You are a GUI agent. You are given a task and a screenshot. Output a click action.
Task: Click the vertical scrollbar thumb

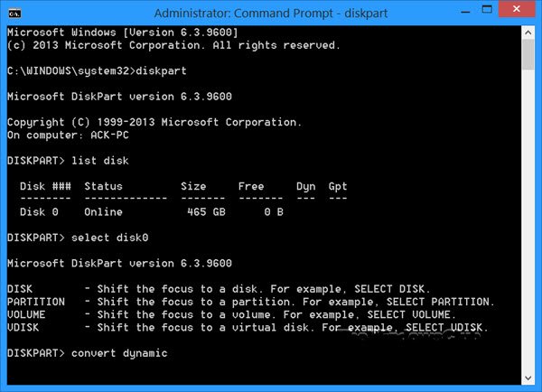528,54
